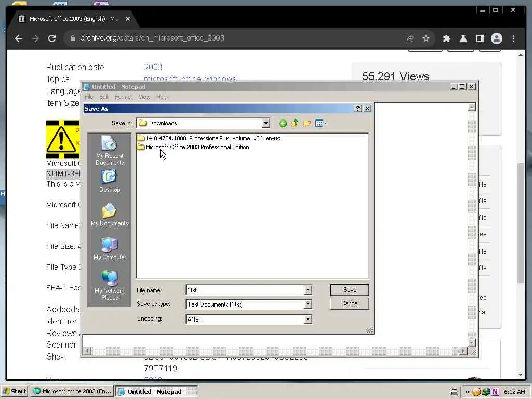
Task: Expand the Save as type dropdown
Action: pyautogui.click(x=308, y=304)
